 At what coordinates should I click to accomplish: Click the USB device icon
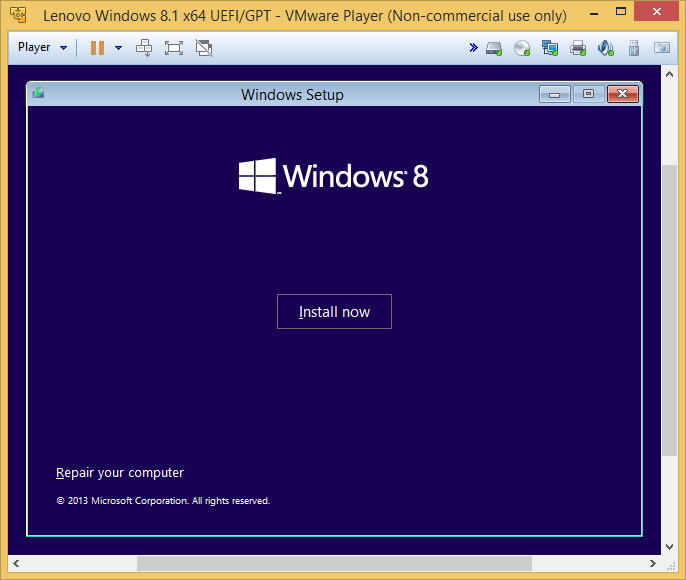point(634,48)
